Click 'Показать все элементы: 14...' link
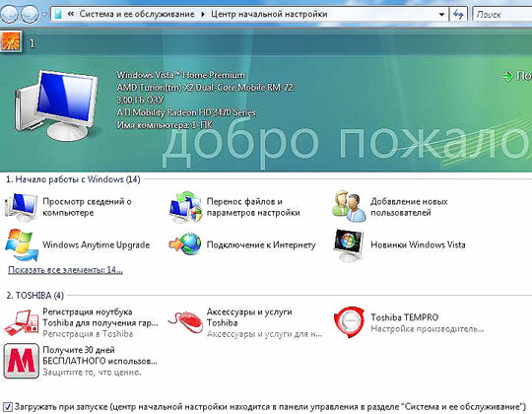532x414 pixels. click(65, 270)
